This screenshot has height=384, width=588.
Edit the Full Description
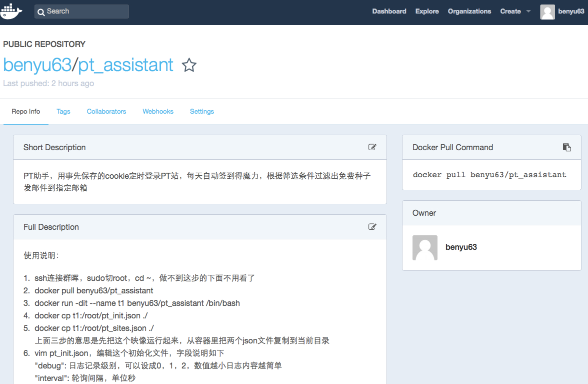pyautogui.click(x=372, y=227)
